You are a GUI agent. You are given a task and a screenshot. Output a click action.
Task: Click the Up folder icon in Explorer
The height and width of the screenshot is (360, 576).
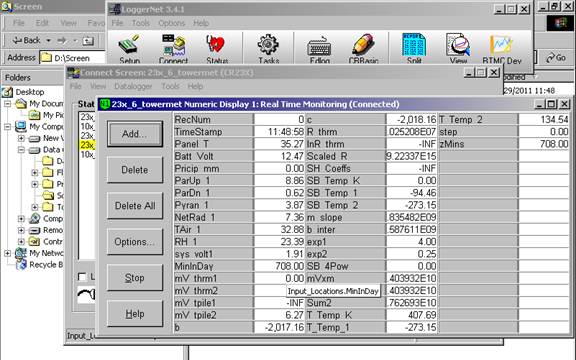click(88, 40)
